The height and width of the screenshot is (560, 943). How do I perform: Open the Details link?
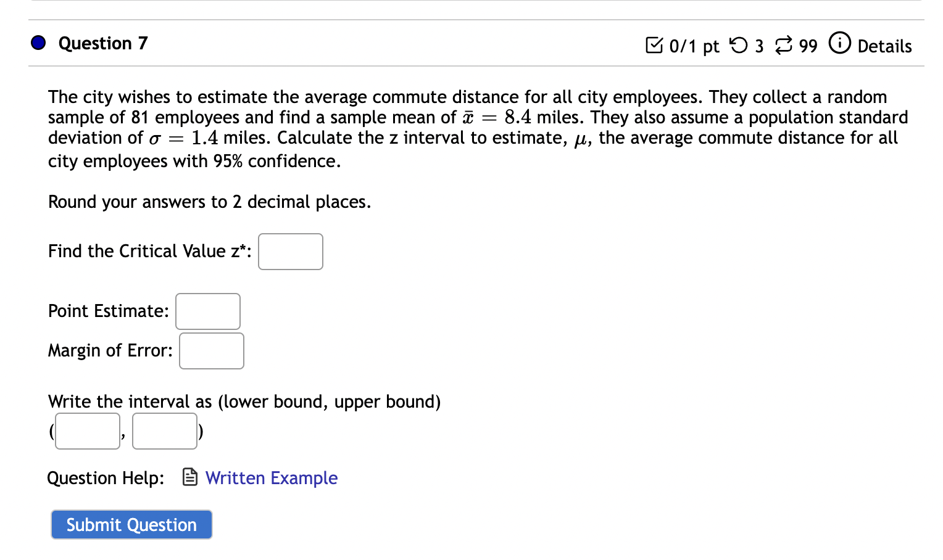pyautogui.click(x=885, y=46)
